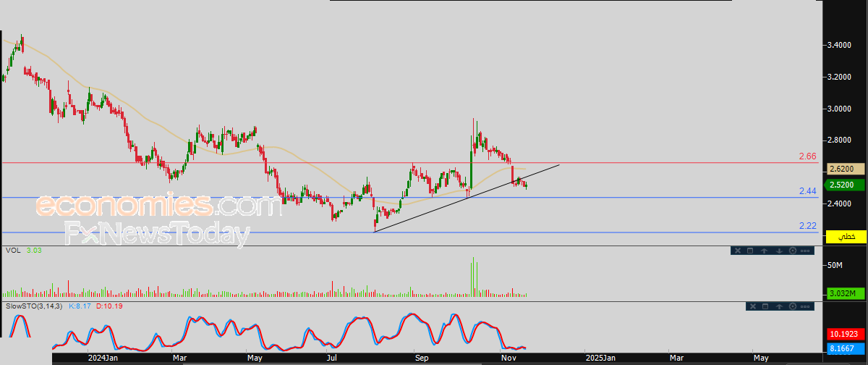
Task: Click the 3.0000 price axis label
Action: coord(839,109)
